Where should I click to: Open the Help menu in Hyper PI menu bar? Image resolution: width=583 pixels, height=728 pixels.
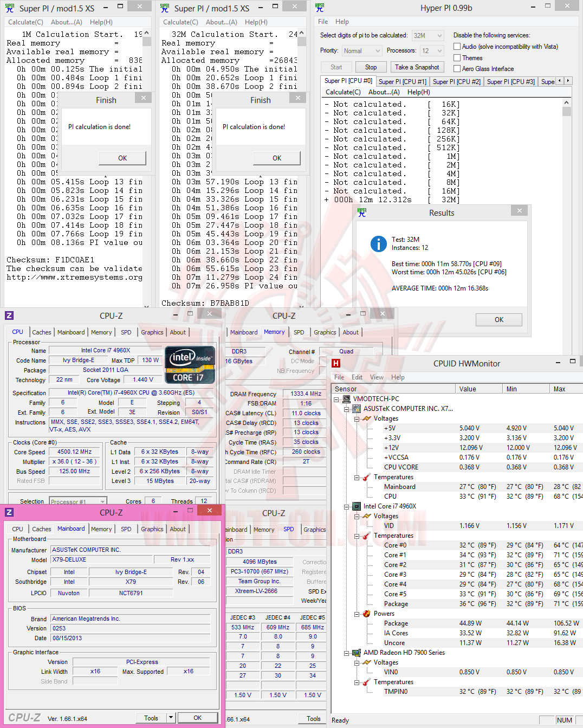pos(342,22)
